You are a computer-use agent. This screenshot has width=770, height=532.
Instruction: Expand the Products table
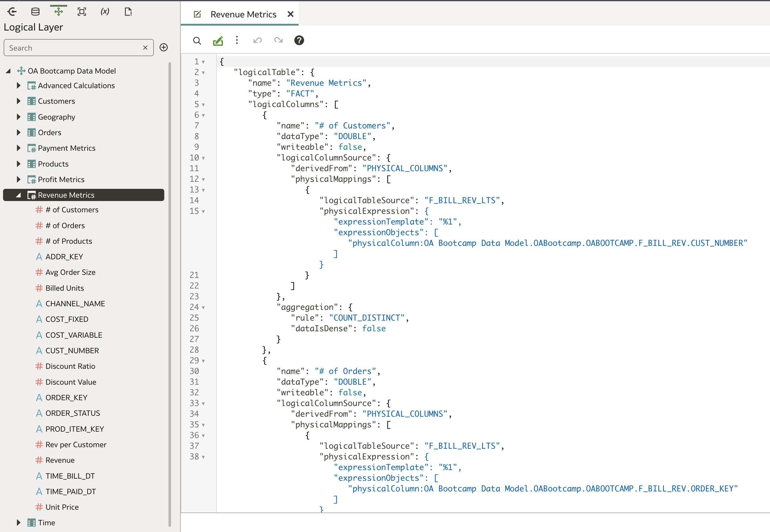click(19, 164)
